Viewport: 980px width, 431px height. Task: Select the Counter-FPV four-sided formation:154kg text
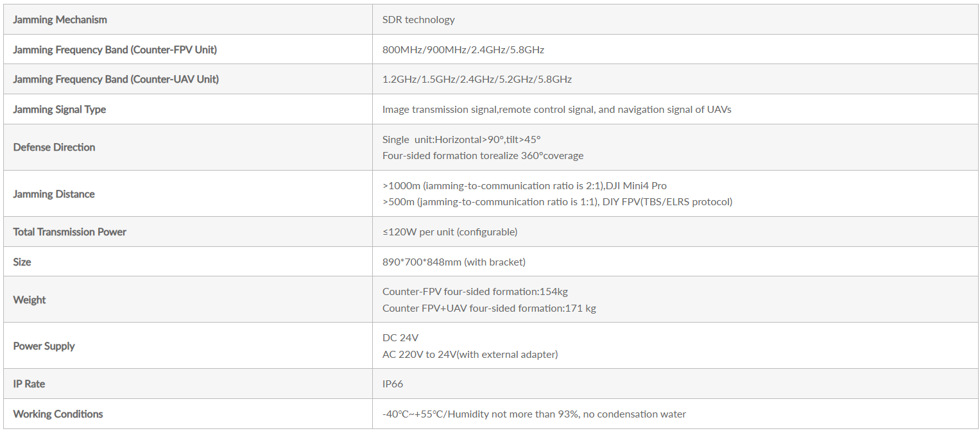click(x=475, y=292)
